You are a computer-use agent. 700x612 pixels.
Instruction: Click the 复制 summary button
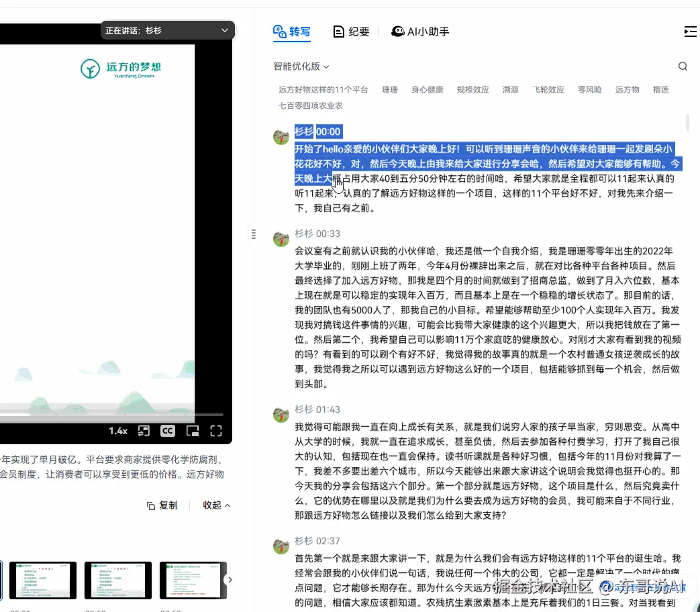162,505
